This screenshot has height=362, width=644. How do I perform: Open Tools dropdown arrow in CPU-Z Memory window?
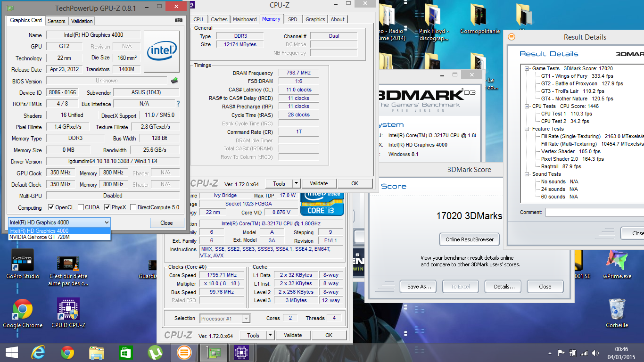point(296,183)
